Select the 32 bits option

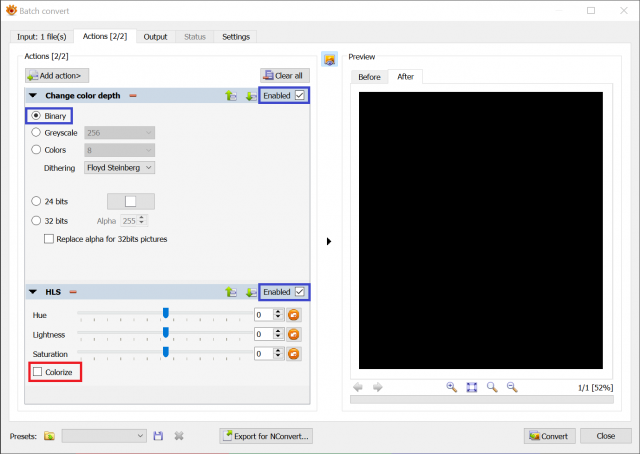[36, 220]
